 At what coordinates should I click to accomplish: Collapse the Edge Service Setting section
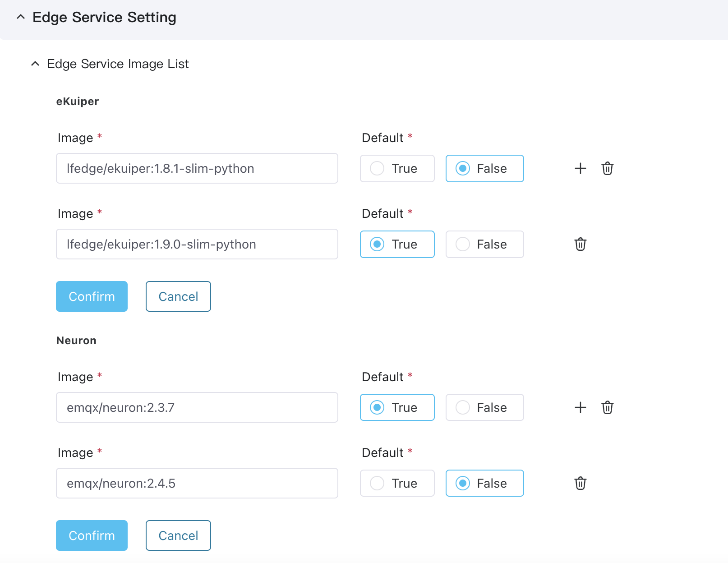(x=21, y=17)
